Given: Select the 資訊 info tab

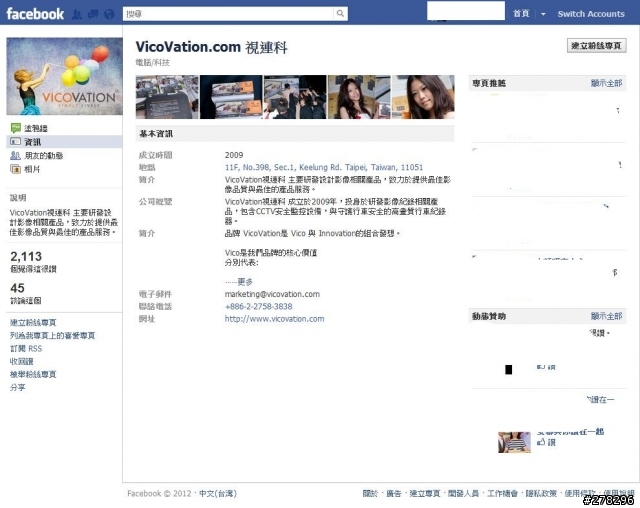Looking at the screenshot, I should point(64,142).
